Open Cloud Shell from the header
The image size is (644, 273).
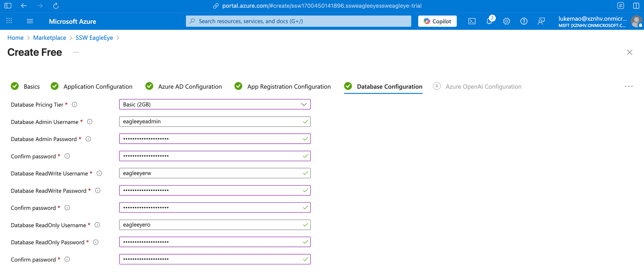[x=472, y=21]
